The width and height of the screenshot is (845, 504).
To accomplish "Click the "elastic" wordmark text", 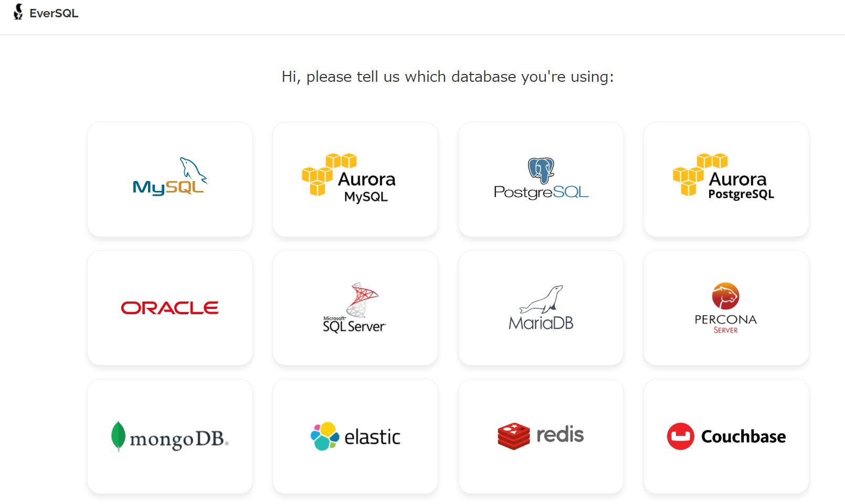I will click(372, 437).
